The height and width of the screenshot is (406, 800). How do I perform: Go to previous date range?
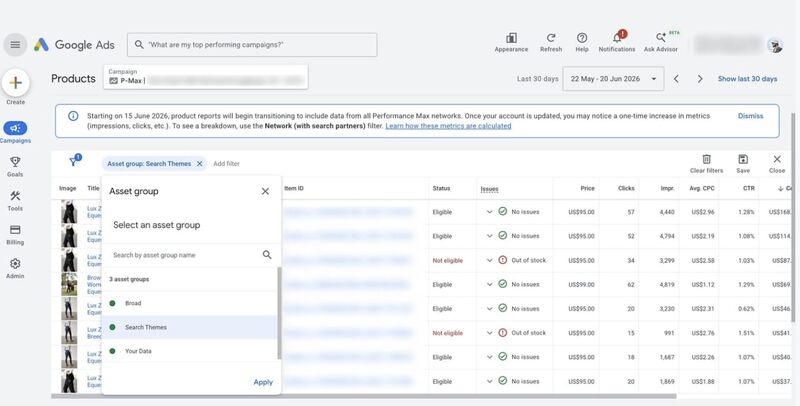pos(676,79)
